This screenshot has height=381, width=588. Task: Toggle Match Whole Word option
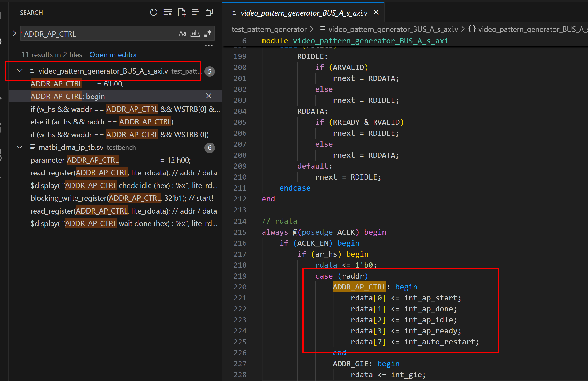195,34
